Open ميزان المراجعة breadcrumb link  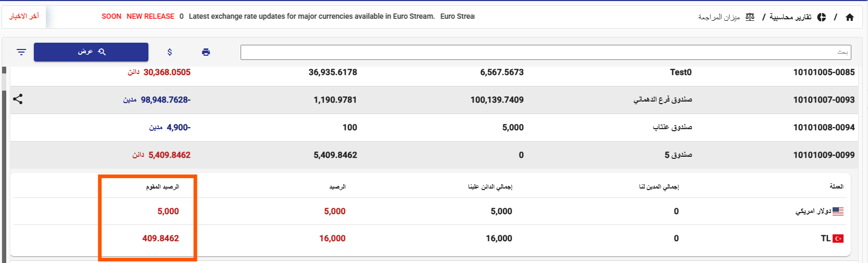click(719, 17)
